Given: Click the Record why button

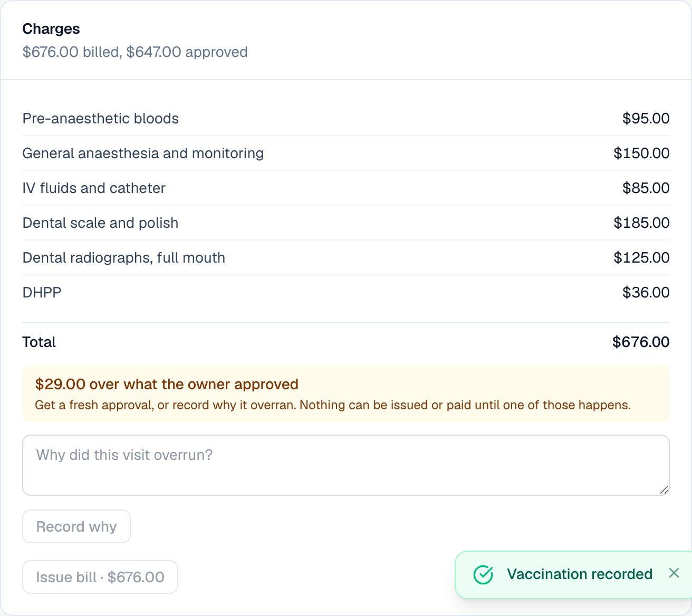Looking at the screenshot, I should [76, 526].
